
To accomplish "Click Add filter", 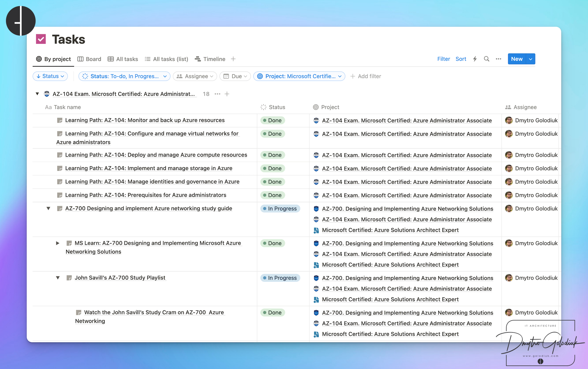I will point(366,76).
